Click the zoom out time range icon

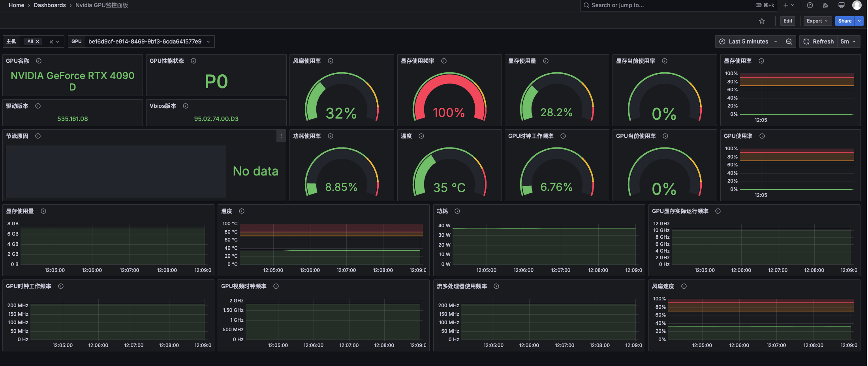coord(789,41)
